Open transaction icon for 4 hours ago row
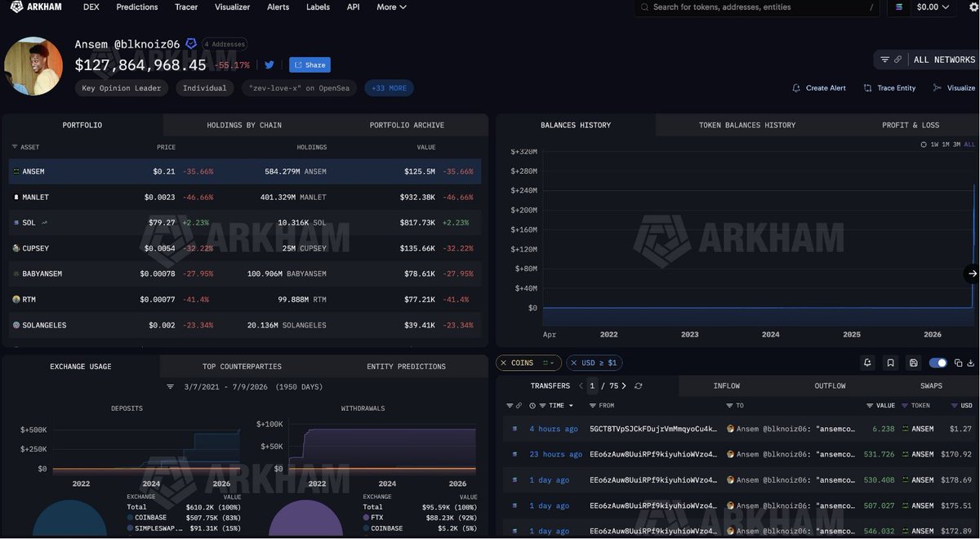The width and height of the screenshot is (980, 539). (514, 429)
